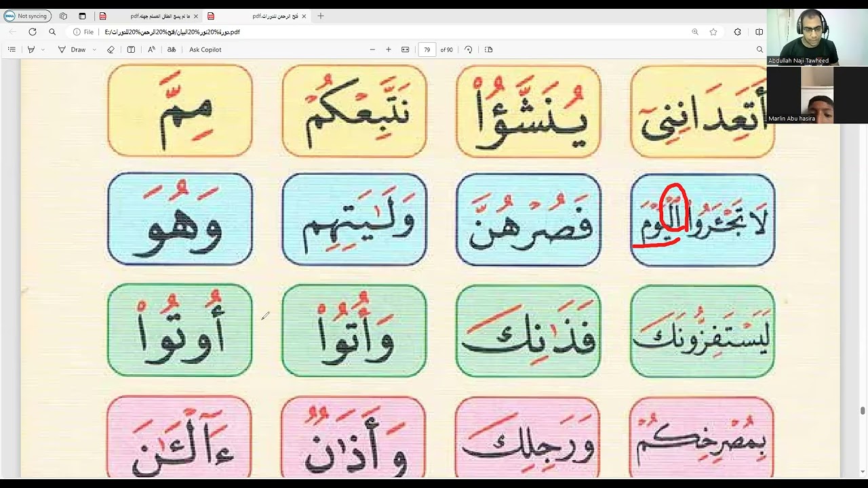The width and height of the screenshot is (868, 488).
Task: Click the green card with word فذنك
Action: tap(528, 330)
